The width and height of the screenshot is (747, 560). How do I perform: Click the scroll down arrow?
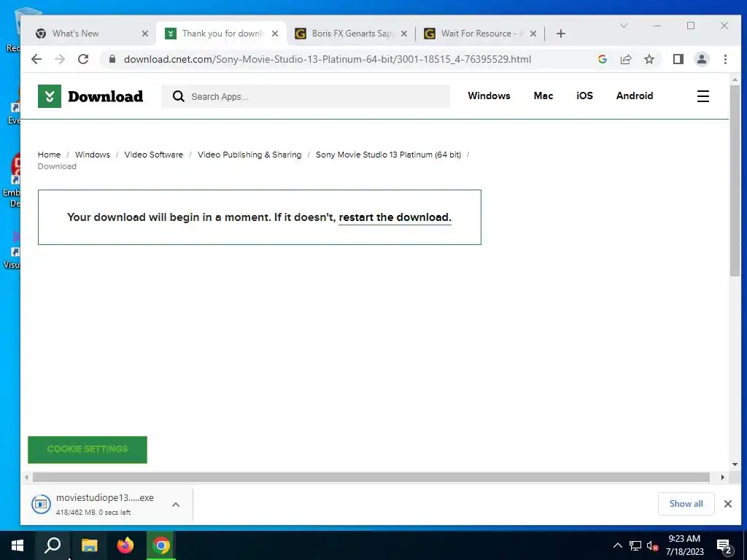[735, 464]
